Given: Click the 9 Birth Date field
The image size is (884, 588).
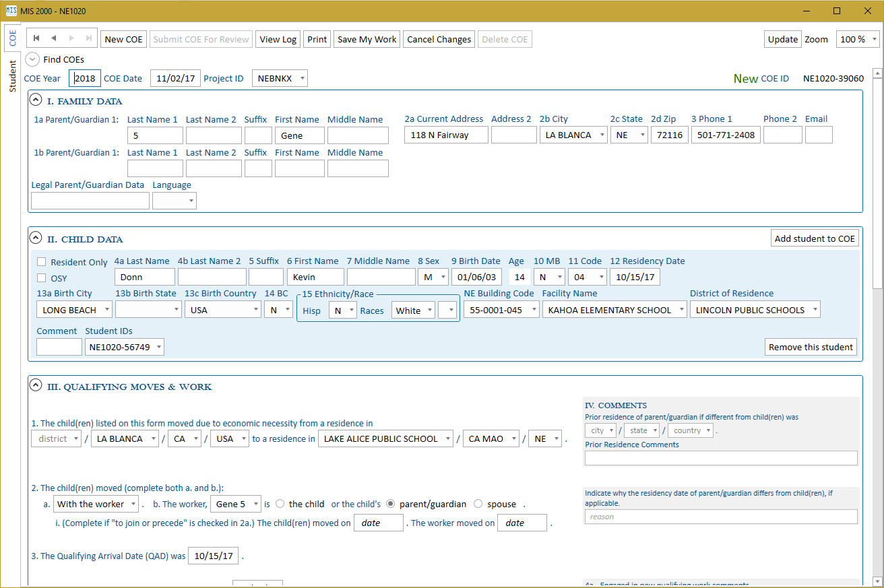Looking at the screenshot, I should pyautogui.click(x=476, y=277).
